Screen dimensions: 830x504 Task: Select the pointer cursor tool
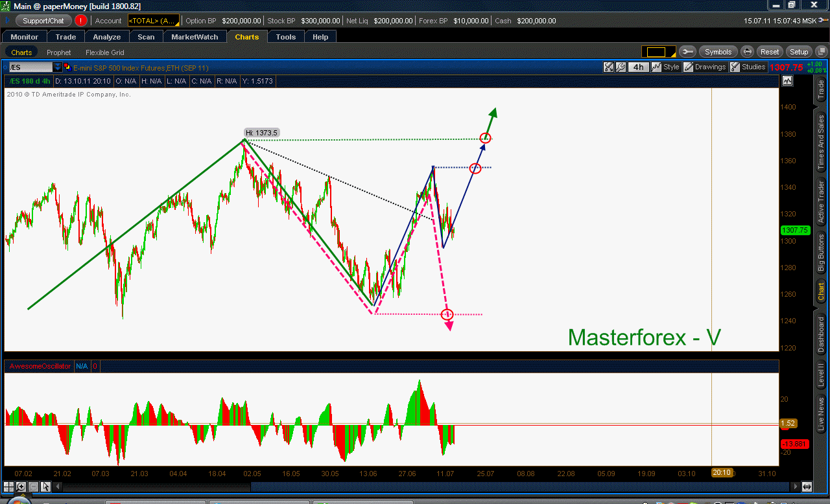(45, 487)
